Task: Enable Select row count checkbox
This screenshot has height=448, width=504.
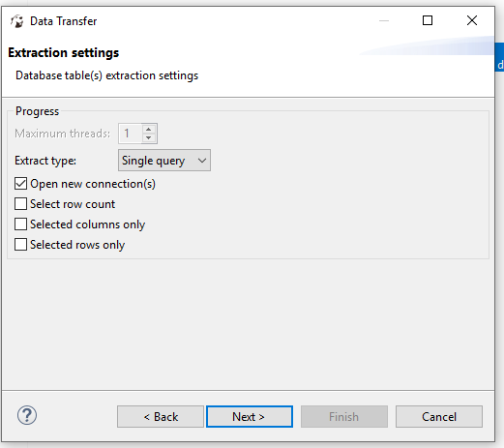Action: pyautogui.click(x=20, y=204)
